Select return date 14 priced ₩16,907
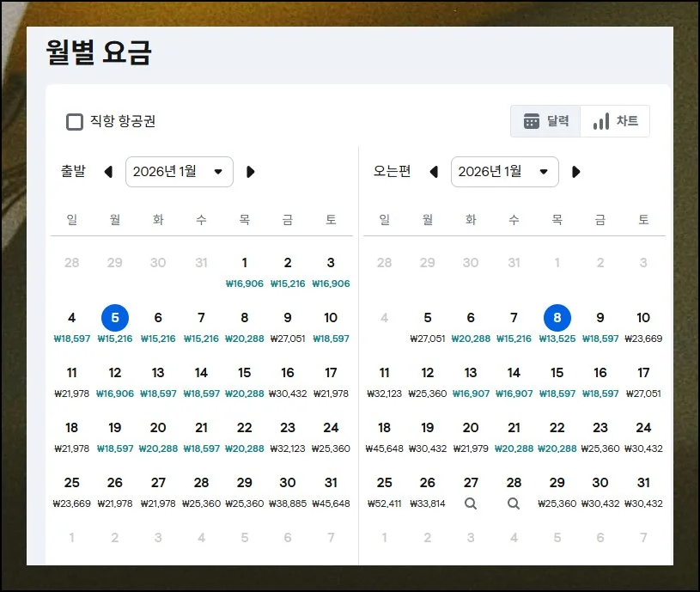 tap(514, 381)
